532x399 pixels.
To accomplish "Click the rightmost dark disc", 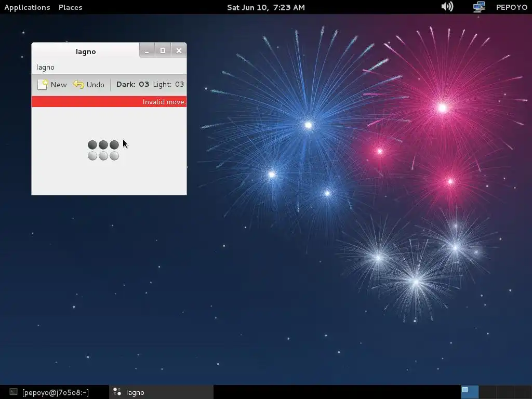I will click(x=114, y=145).
